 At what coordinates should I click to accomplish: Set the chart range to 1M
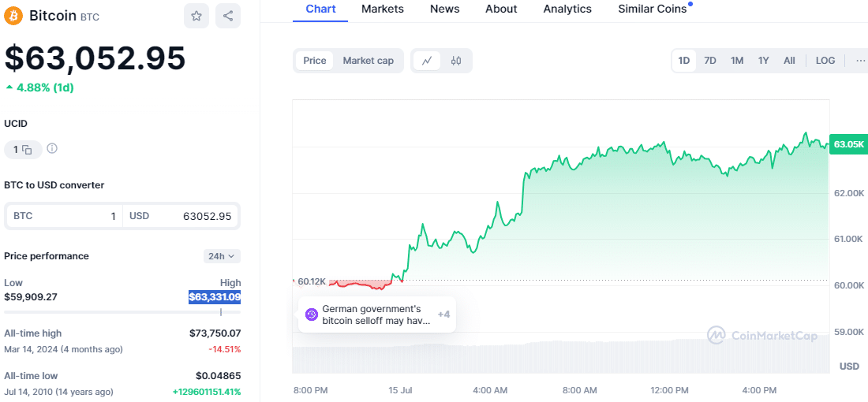coord(737,61)
